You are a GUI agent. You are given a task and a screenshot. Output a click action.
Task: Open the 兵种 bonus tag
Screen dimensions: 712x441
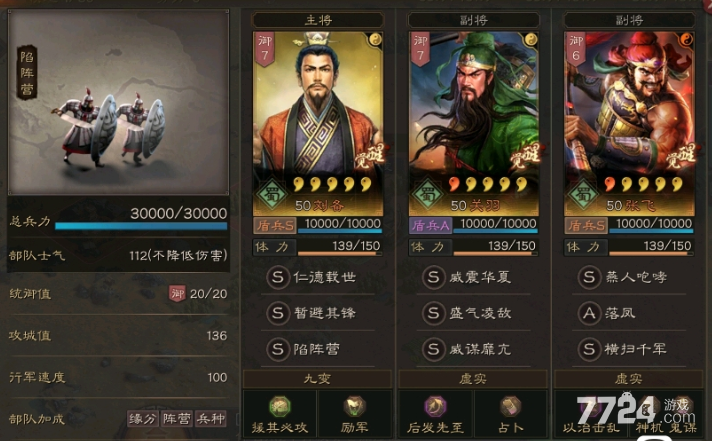click(x=211, y=419)
